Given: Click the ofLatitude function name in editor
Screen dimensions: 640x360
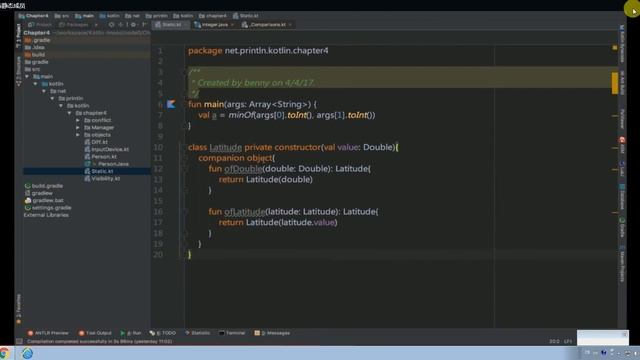Looking at the screenshot, I should pos(244,212).
